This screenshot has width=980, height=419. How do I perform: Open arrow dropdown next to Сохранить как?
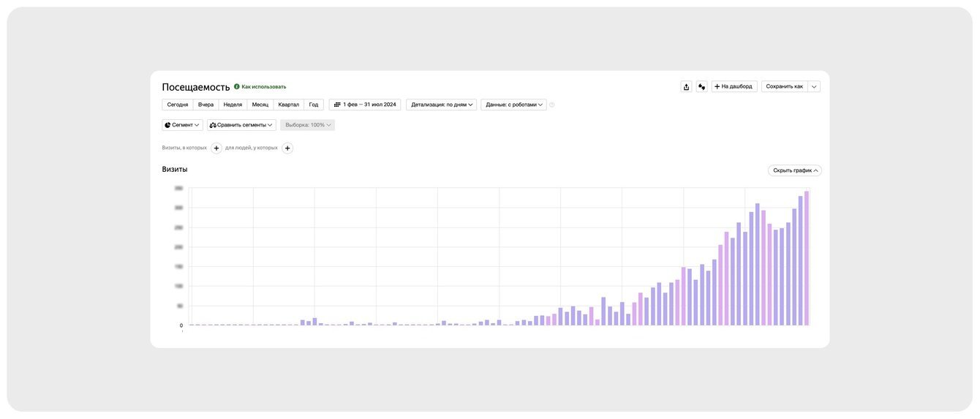click(814, 86)
